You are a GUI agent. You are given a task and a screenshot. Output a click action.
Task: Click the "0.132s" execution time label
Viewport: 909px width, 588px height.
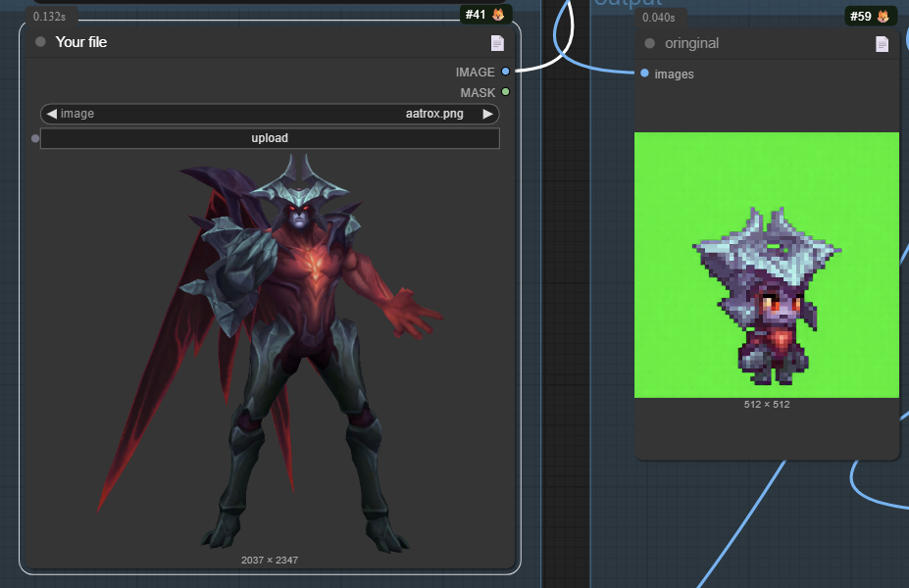[x=49, y=17]
